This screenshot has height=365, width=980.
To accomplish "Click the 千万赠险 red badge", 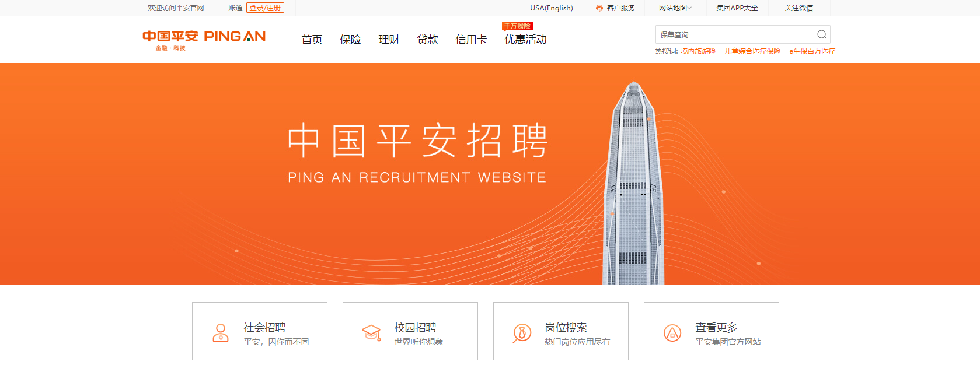I will (518, 26).
